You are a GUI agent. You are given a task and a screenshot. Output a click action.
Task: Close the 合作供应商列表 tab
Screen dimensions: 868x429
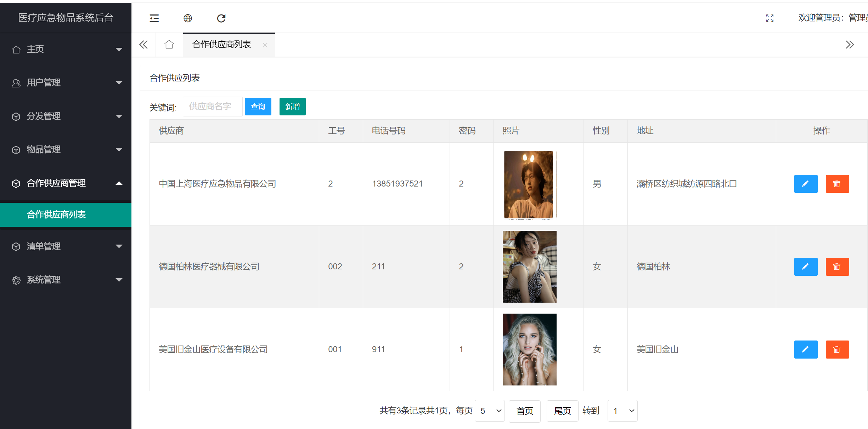pos(265,45)
